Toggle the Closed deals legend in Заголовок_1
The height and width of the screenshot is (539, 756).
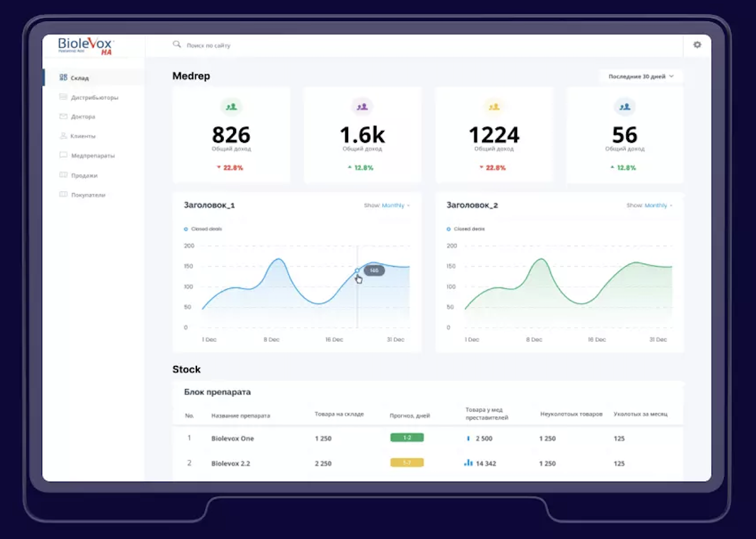(x=203, y=229)
